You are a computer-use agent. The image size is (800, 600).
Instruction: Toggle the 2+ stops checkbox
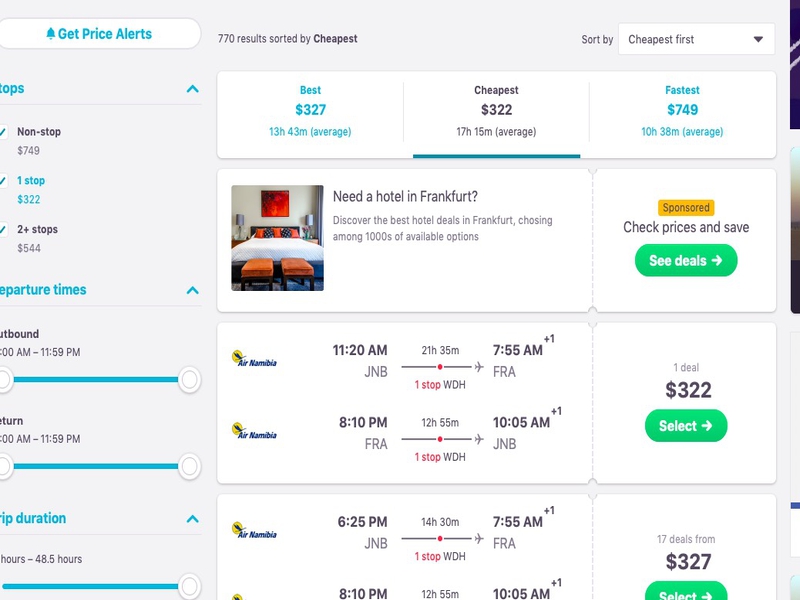click(x=3, y=230)
